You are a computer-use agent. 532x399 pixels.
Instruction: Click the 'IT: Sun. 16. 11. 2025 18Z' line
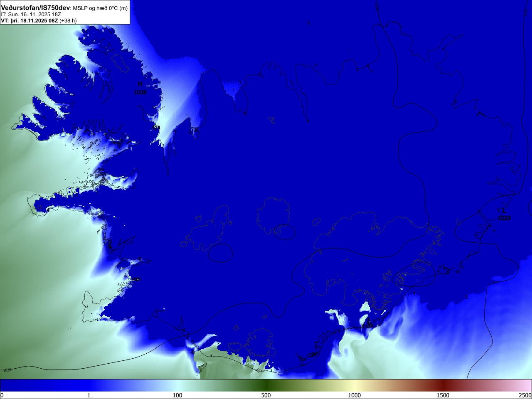[x=31, y=15]
